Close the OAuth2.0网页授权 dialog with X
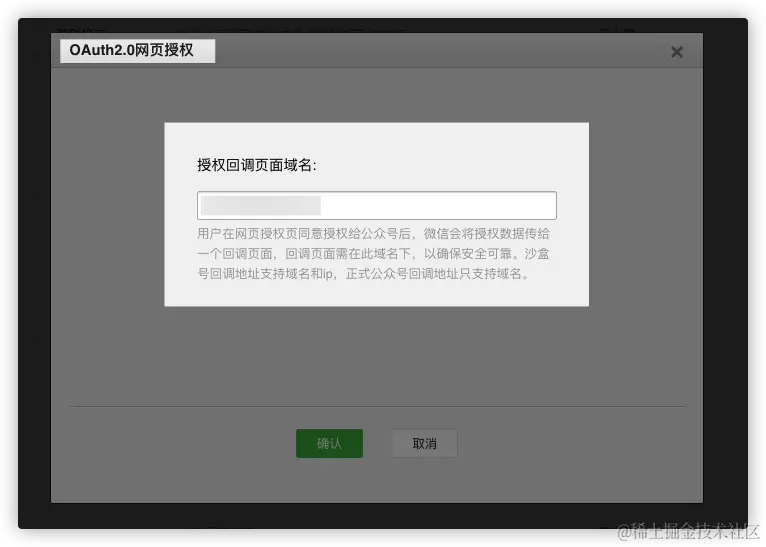This screenshot has width=766, height=547. pos(677,52)
